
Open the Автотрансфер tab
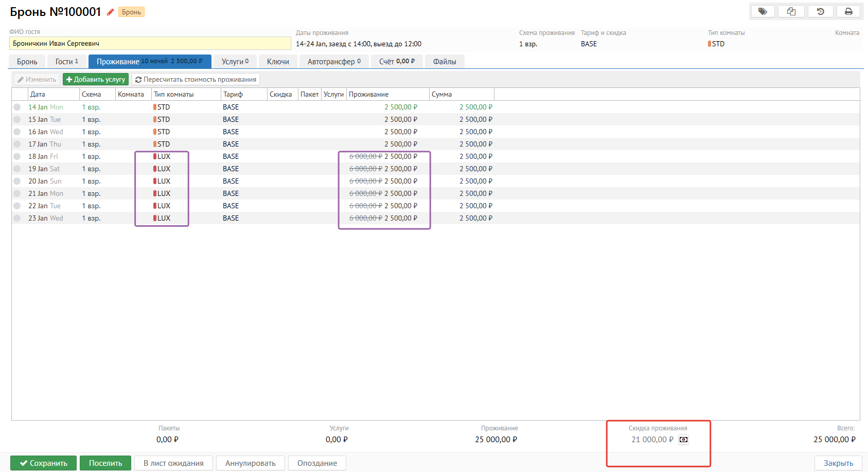pos(333,62)
